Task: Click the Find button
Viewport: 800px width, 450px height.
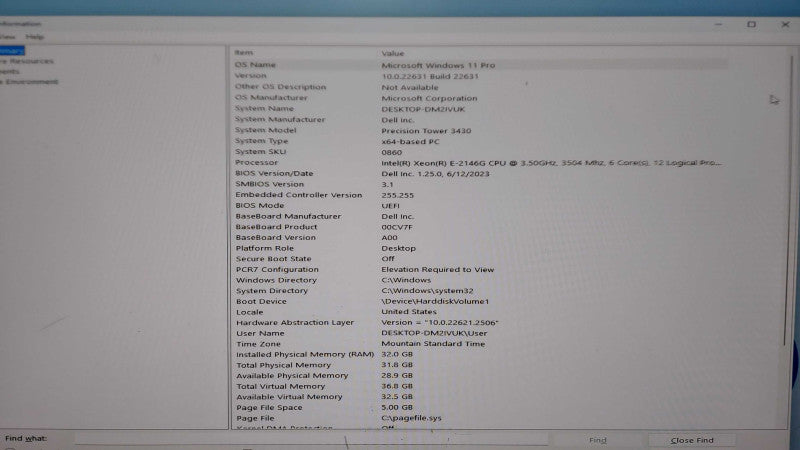Action: (597, 440)
